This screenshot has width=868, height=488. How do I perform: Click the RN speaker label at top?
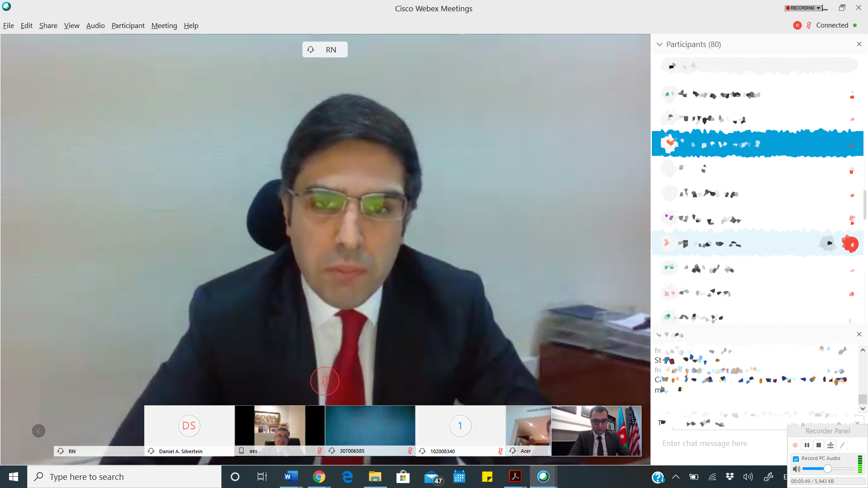click(x=325, y=50)
